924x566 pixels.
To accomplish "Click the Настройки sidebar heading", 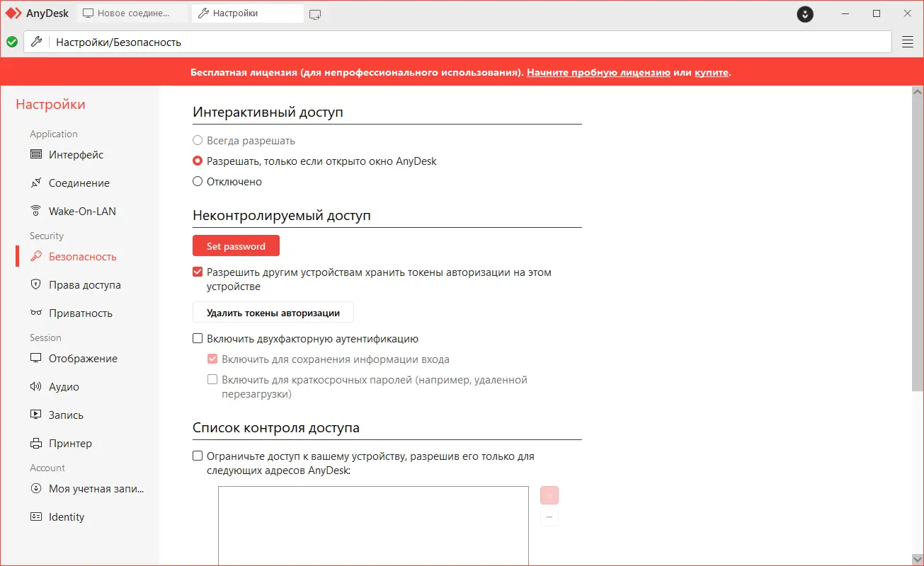I will pyautogui.click(x=50, y=105).
